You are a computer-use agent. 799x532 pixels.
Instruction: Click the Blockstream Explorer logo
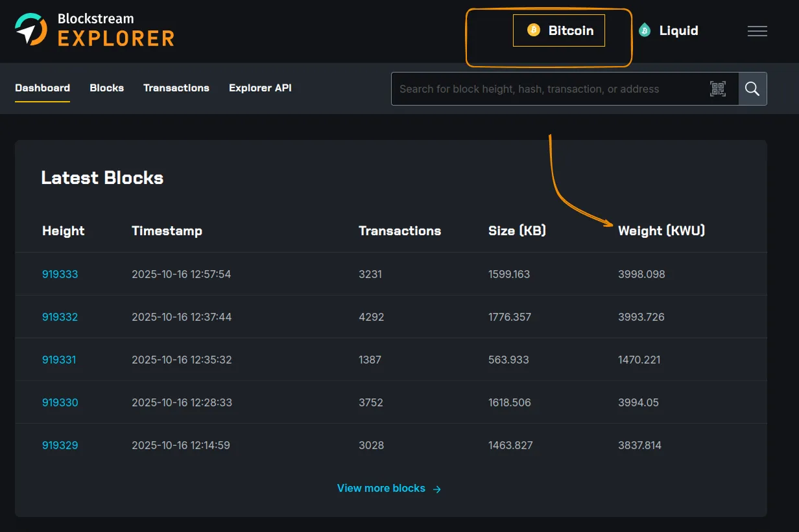[95, 30]
